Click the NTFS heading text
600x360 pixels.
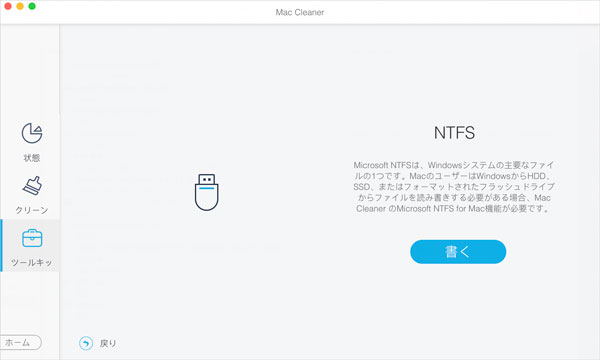click(x=454, y=133)
